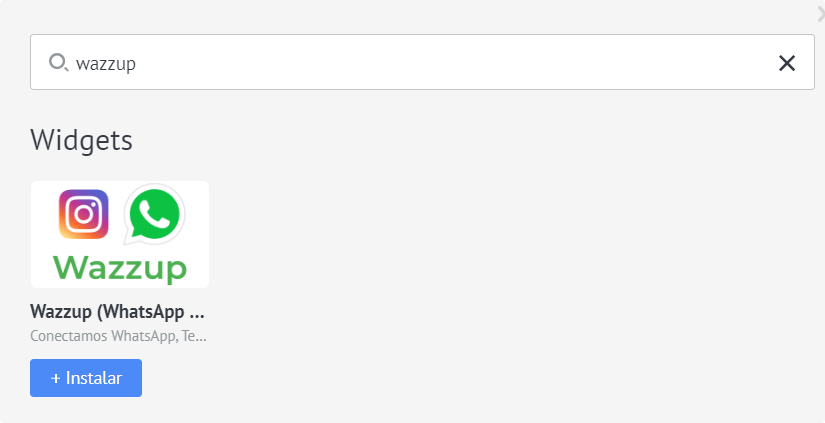Image resolution: width=825 pixels, height=423 pixels.
Task: Click the gradient camera icon
Action: 84,214
